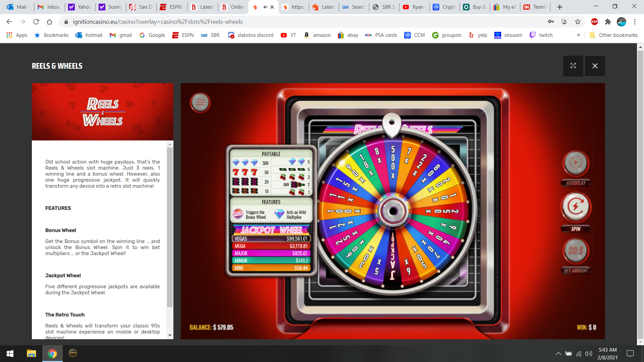Switch to the ESPN browser tab

pyautogui.click(x=172, y=7)
